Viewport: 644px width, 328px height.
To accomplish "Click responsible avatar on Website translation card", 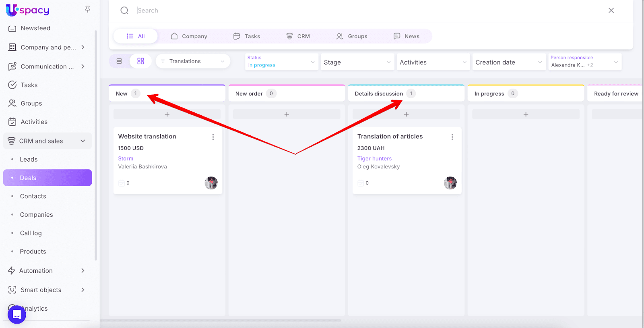I will click(x=211, y=183).
